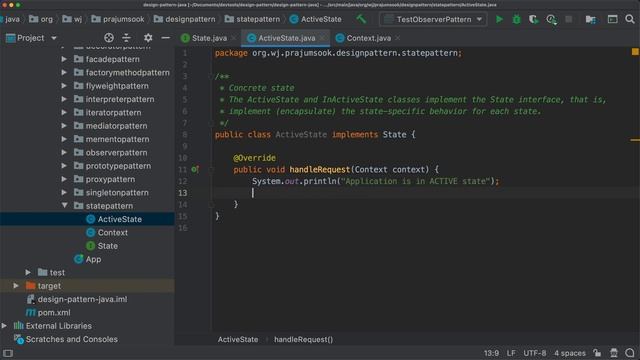Collapse all nodes in Project panel
Viewport: 640px width, 360px height.
tap(127, 38)
